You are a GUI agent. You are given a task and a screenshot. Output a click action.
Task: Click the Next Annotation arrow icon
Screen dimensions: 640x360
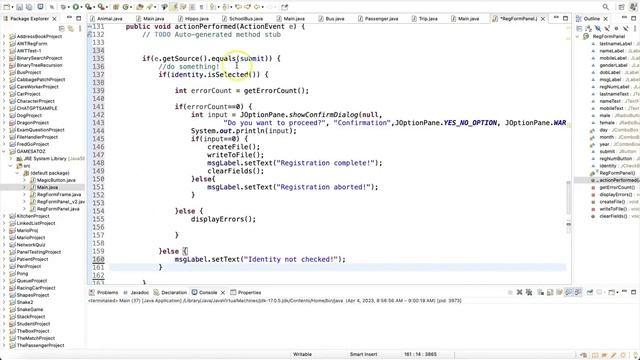[213, 7]
